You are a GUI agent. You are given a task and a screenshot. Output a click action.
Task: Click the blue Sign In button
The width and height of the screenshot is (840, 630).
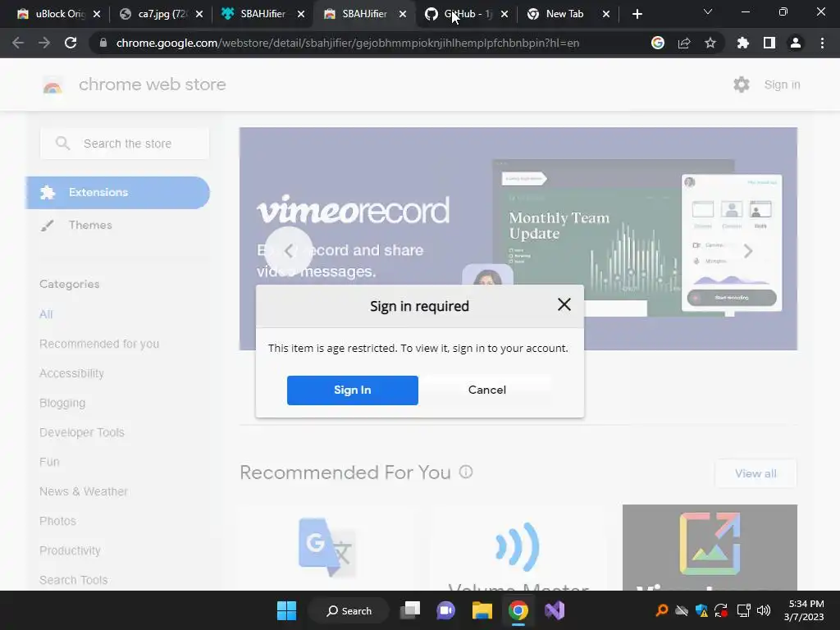pos(353,390)
